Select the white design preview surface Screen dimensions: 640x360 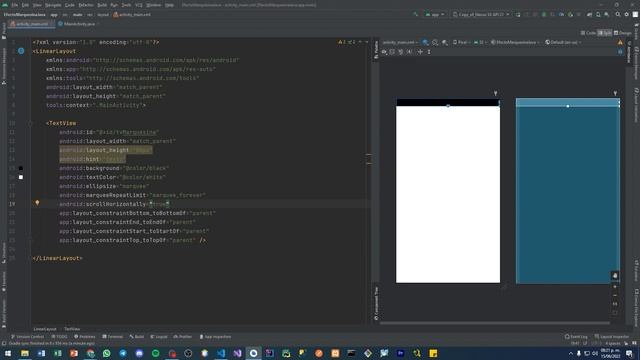click(448, 191)
